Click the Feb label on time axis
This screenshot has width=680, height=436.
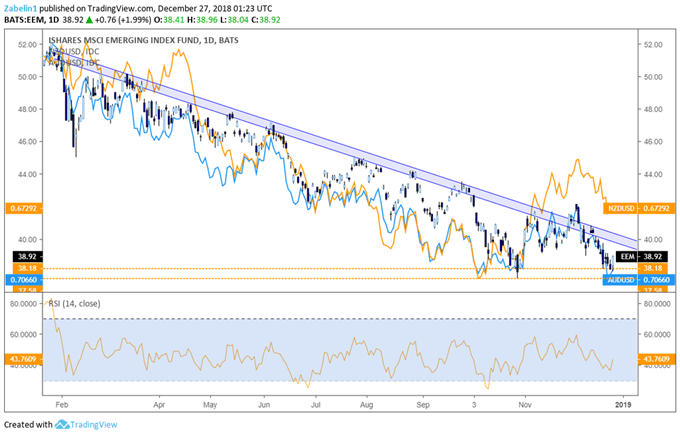[x=62, y=405]
